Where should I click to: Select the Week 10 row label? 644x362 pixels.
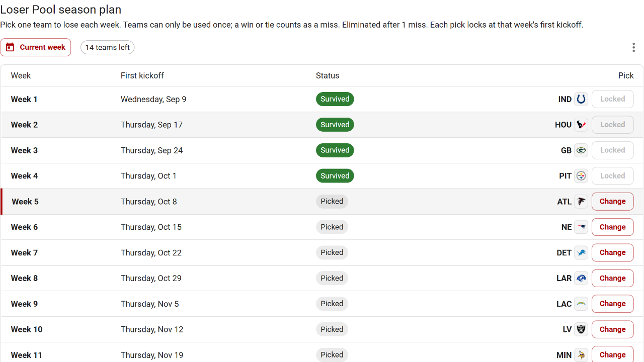click(27, 329)
